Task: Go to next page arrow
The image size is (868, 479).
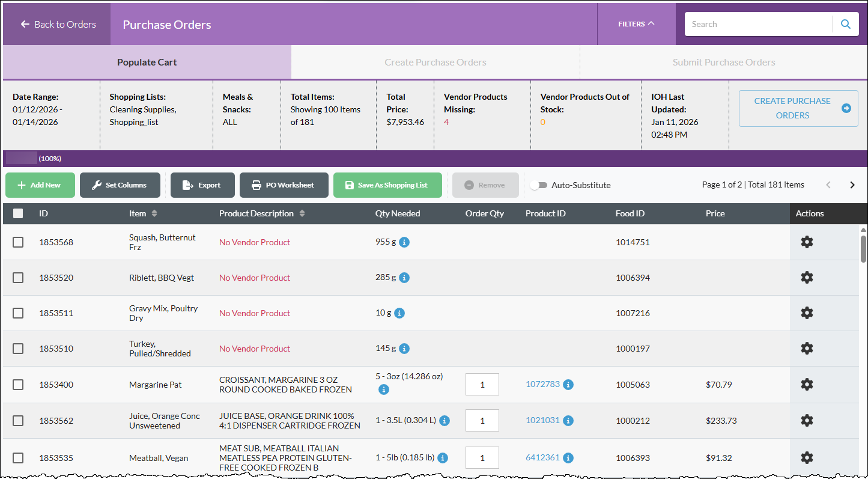Action: coord(852,185)
